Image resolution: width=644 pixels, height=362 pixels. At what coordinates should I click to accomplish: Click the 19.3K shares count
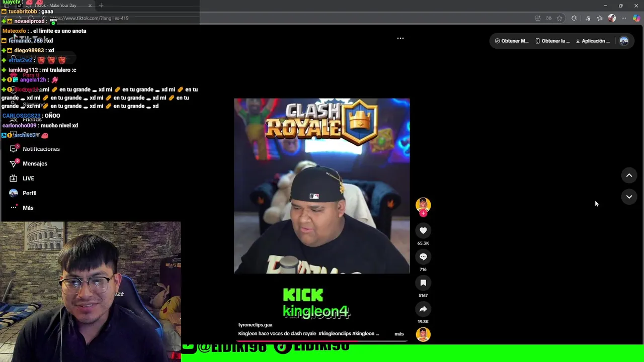point(423,322)
